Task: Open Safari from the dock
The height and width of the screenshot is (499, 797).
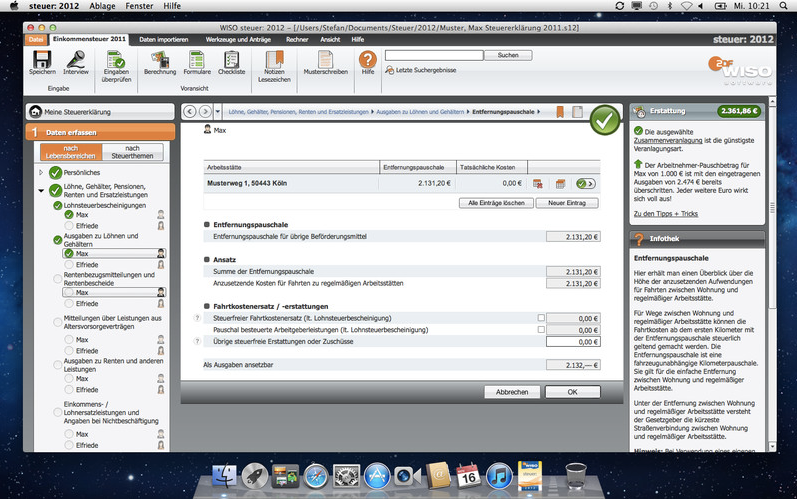Action: [x=316, y=477]
